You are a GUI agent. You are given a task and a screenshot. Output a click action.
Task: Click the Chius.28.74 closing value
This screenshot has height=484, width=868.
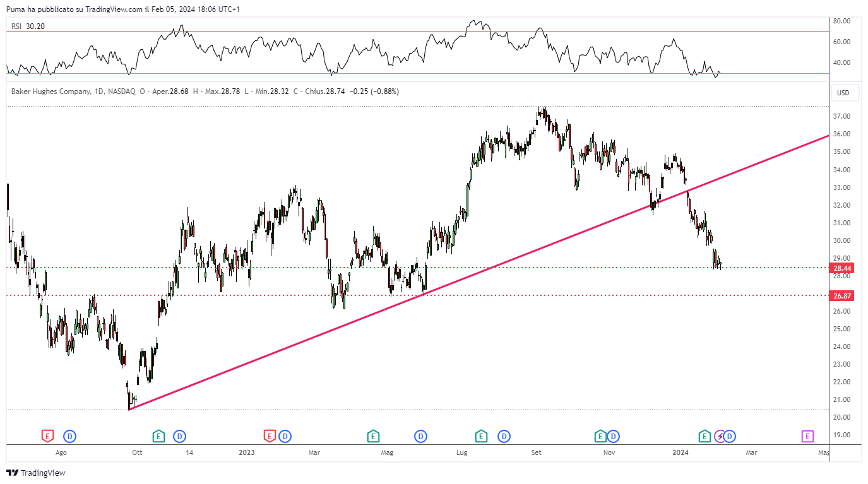click(x=324, y=91)
